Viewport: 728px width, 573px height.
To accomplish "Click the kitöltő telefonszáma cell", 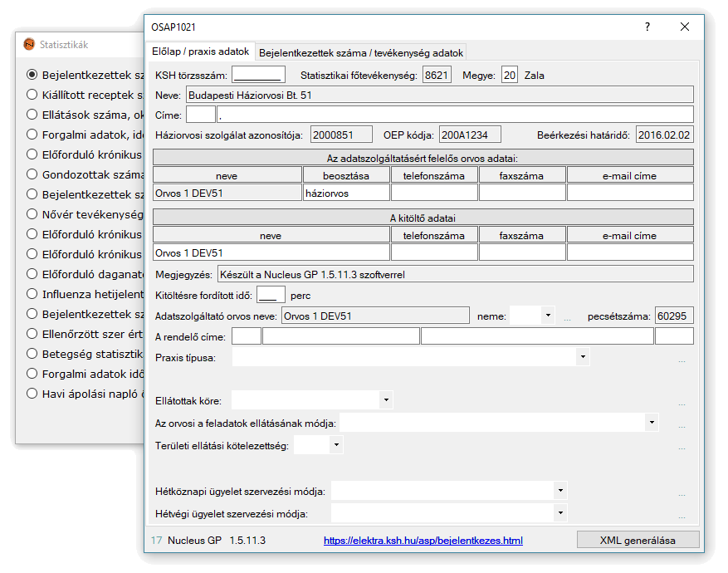I will coord(434,252).
